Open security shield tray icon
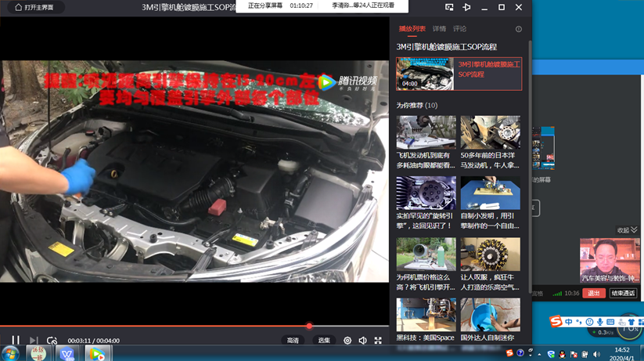 click(x=551, y=354)
